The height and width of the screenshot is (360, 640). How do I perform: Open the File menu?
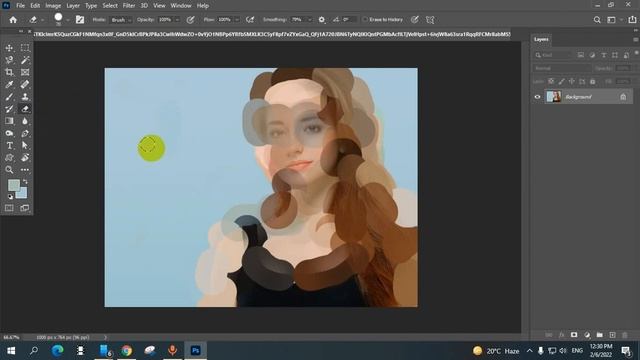[x=20, y=6]
